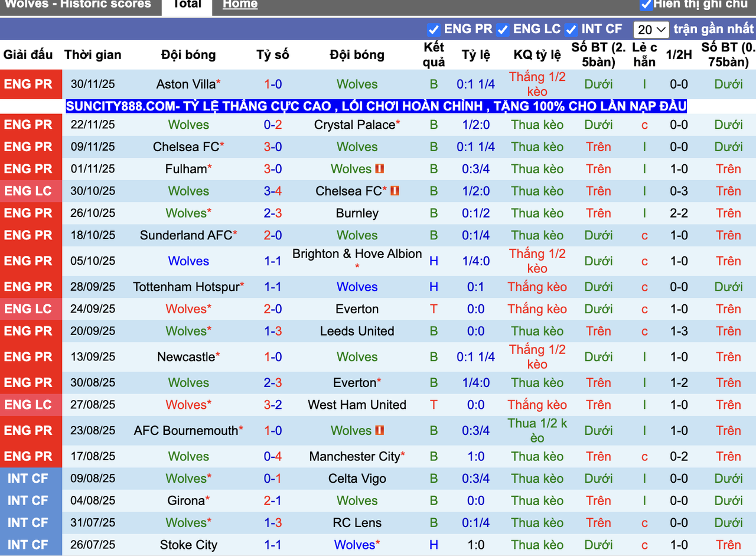
Task: Click the 0-4 score against Manchester City
Action: pyautogui.click(x=273, y=456)
